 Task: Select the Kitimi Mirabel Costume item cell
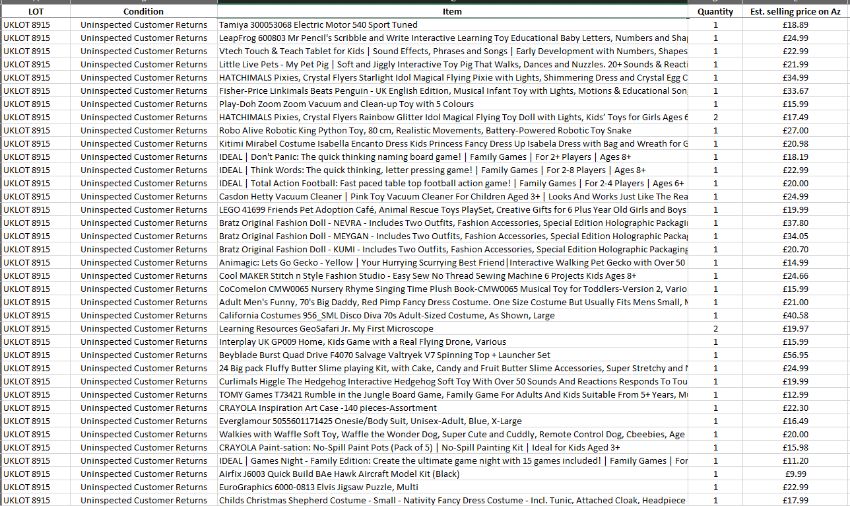pos(453,144)
